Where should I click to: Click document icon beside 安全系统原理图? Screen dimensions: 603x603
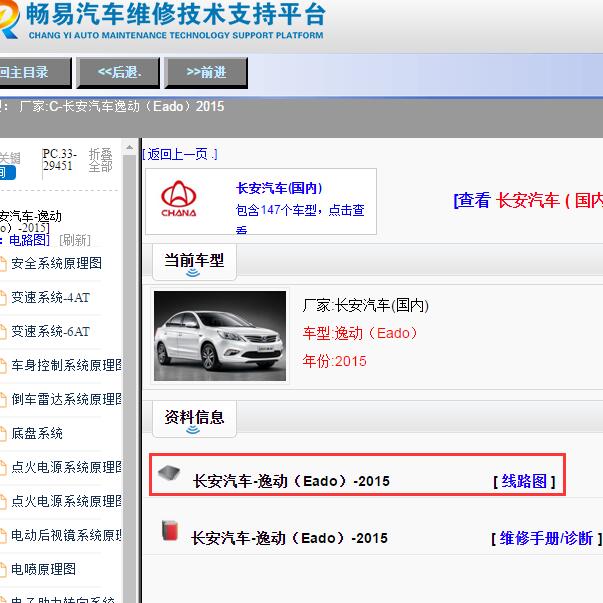3,264
